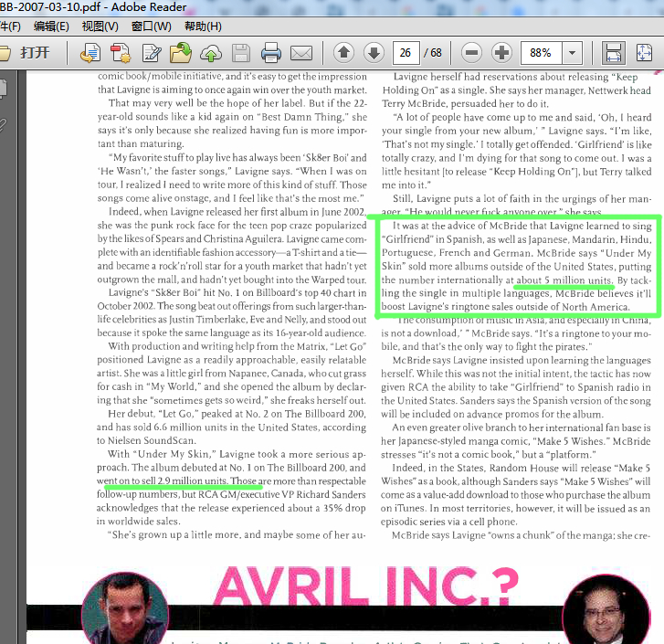Click the cloud upload icon
This screenshot has width=664, height=644.
[211, 53]
